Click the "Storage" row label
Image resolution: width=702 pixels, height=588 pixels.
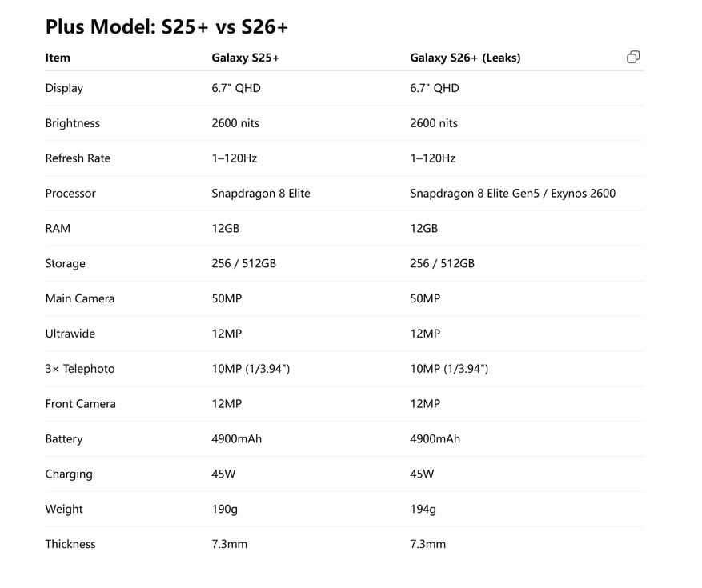coord(65,264)
